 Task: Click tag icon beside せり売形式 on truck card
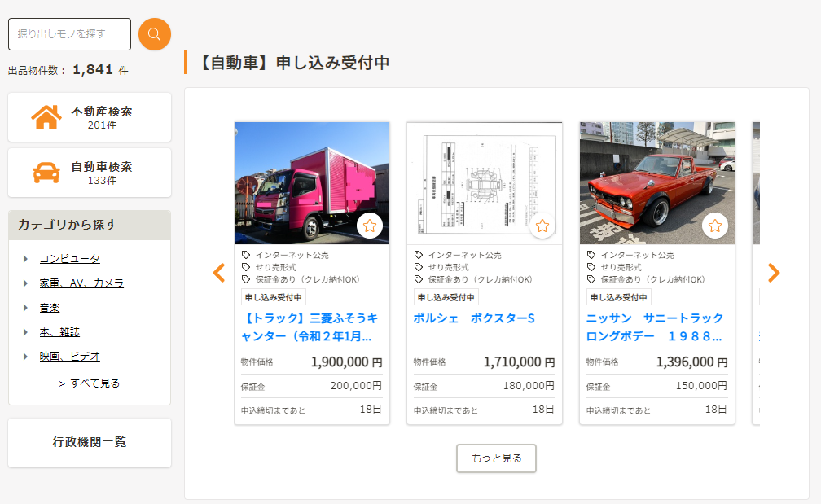[246, 267]
